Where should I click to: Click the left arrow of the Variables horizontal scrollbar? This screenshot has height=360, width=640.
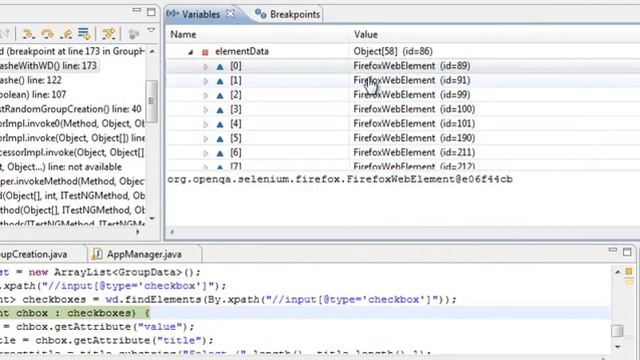[x=172, y=232]
